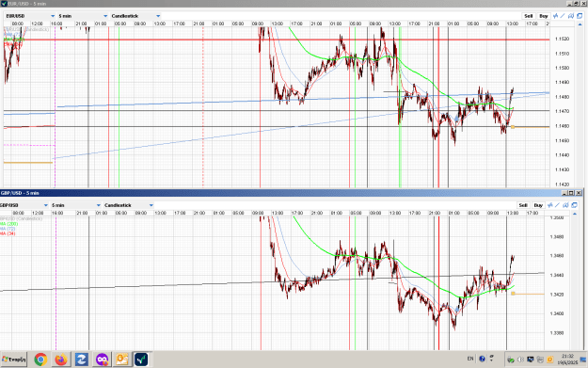
Task: Click Sell button on EUR/USD chart
Action: point(529,16)
